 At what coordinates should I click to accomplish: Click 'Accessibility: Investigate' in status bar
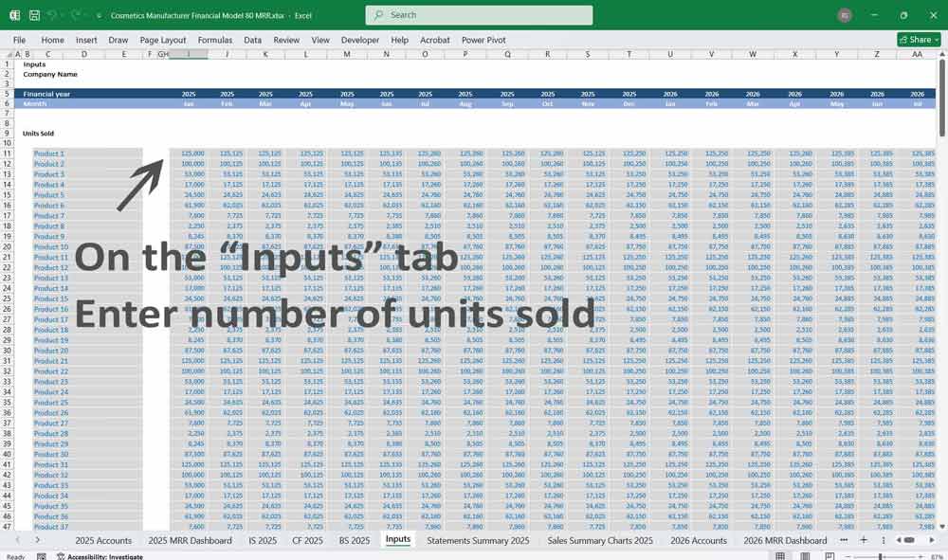click(100, 556)
